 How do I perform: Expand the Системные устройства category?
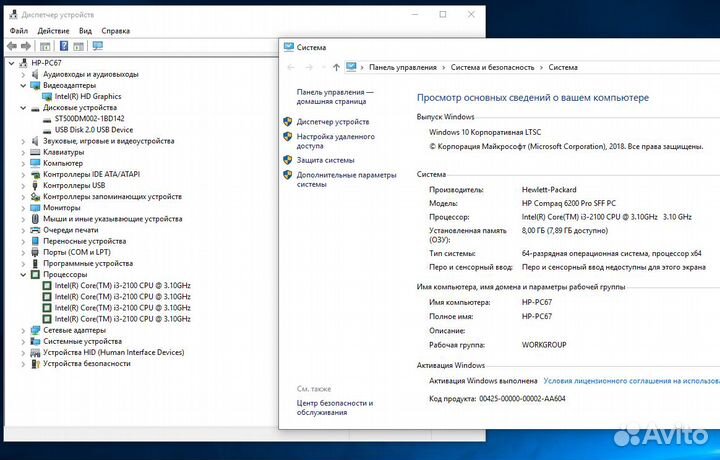click(x=23, y=342)
